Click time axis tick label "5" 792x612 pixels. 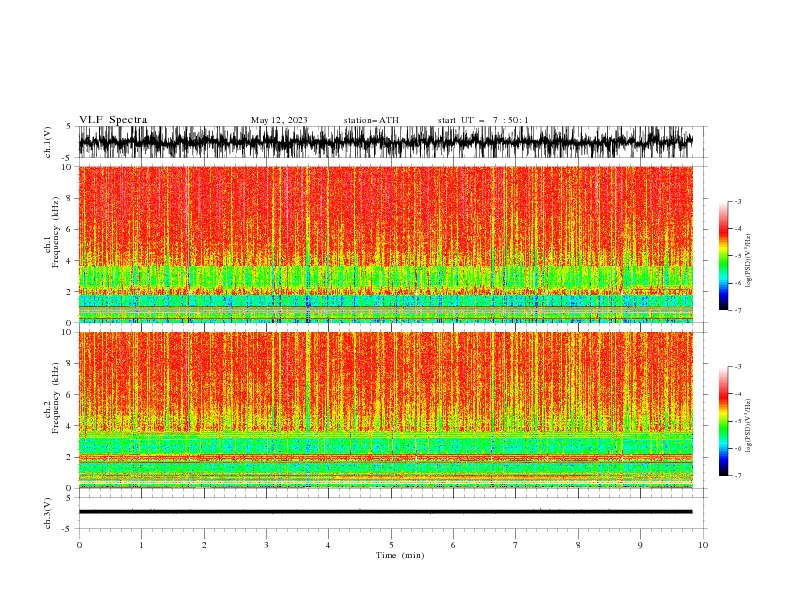(391, 545)
